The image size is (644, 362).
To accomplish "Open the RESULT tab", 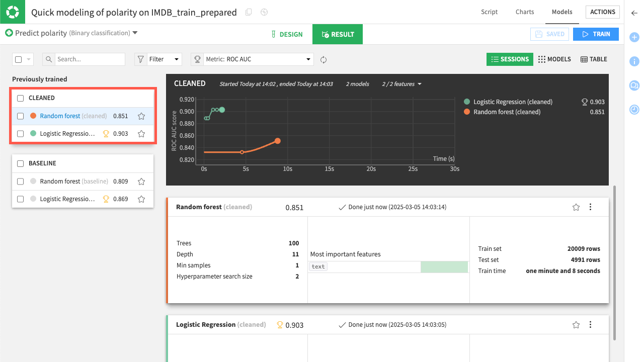I will [338, 34].
